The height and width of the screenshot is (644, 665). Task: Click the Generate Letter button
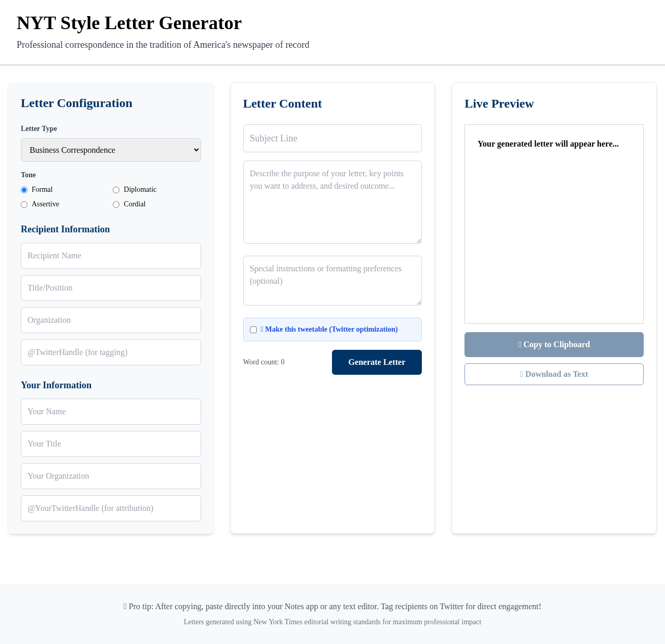pos(377,362)
